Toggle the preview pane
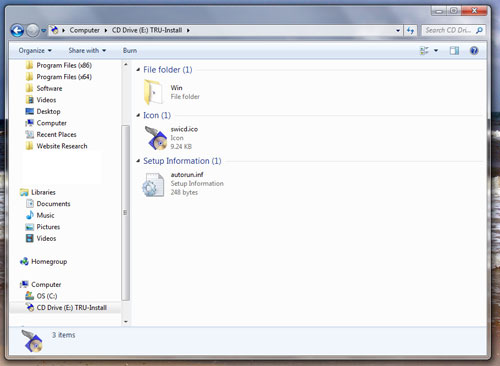This screenshot has height=366, width=500. click(454, 51)
